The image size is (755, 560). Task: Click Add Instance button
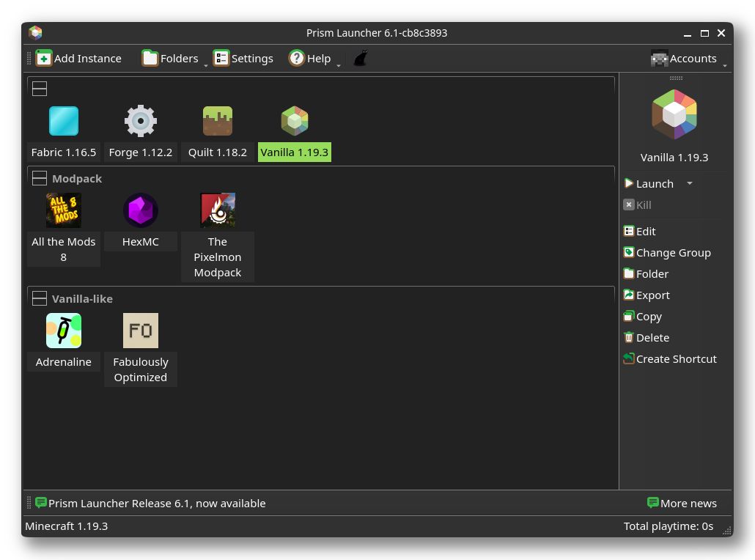point(79,59)
